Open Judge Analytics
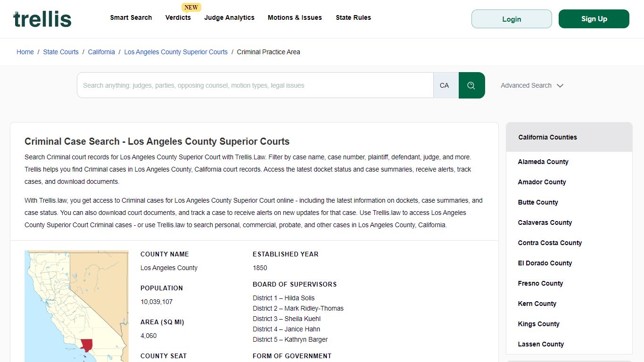This screenshot has width=644, height=362. click(x=230, y=17)
